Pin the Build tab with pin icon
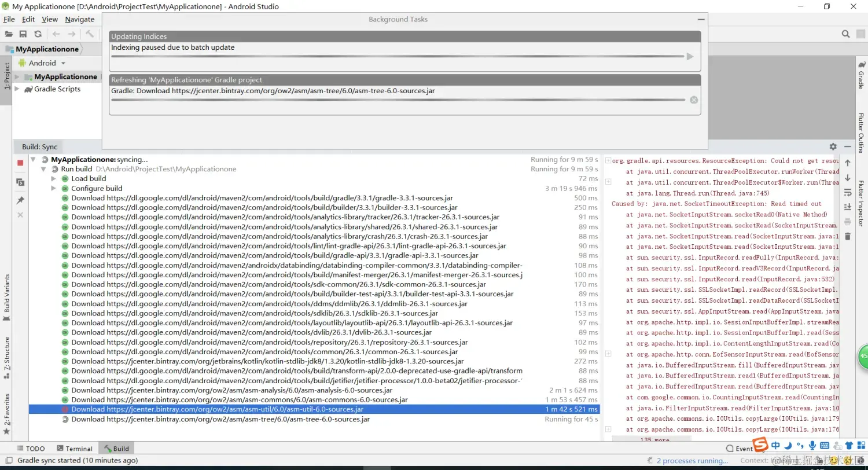 pyautogui.click(x=20, y=200)
